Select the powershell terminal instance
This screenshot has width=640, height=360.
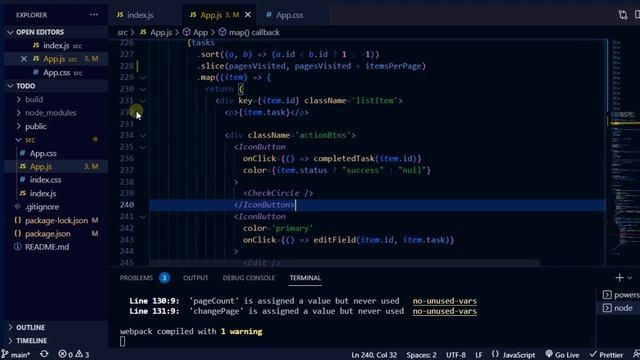620,295
